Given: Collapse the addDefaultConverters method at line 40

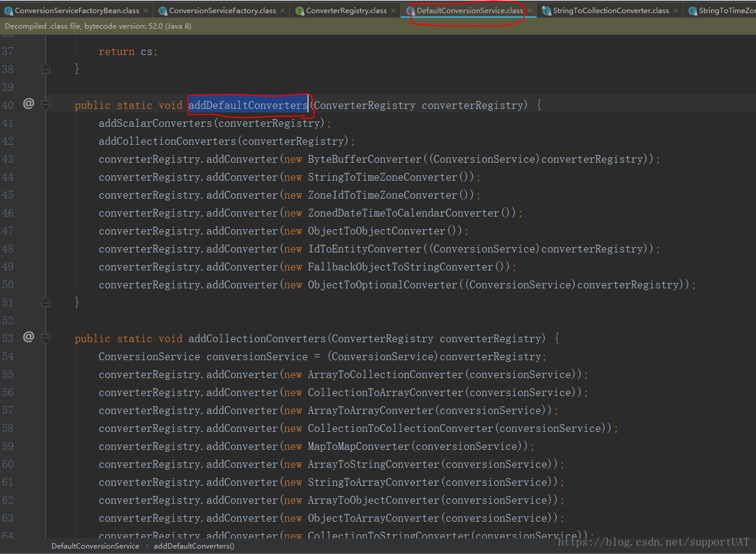Looking at the screenshot, I should click(45, 105).
